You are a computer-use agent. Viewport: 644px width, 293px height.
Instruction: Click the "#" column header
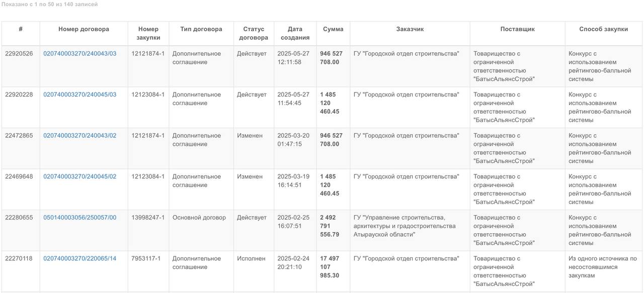tap(21, 29)
